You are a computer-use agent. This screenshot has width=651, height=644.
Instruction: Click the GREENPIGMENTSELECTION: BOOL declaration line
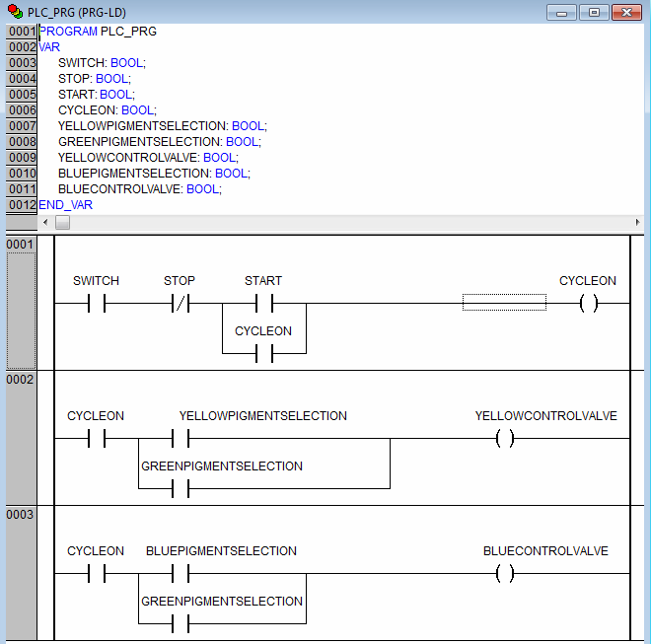(160, 142)
